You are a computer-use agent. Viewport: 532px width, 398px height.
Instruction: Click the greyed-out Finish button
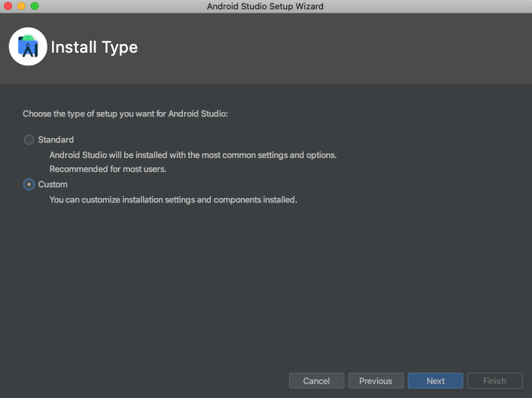(495, 381)
